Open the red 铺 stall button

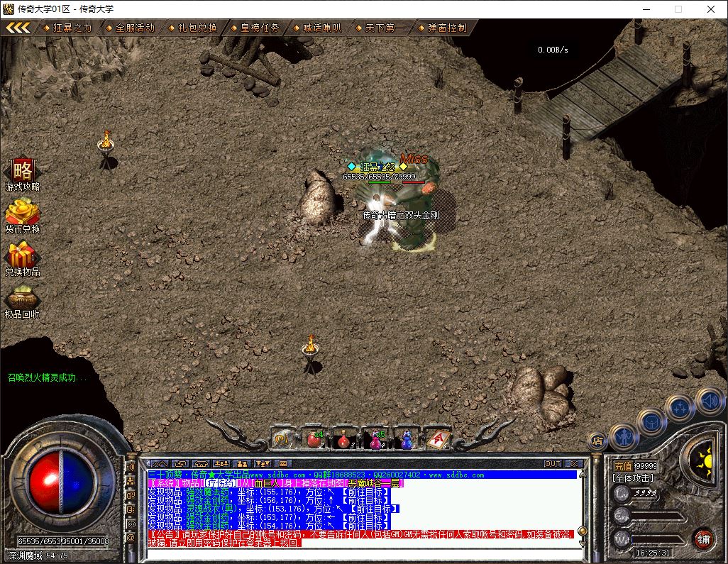coord(705,539)
